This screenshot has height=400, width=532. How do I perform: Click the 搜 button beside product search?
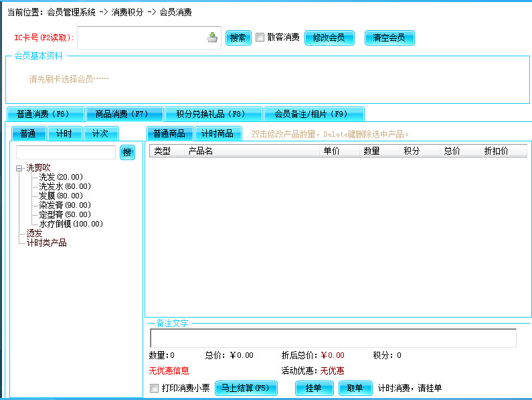coord(127,153)
